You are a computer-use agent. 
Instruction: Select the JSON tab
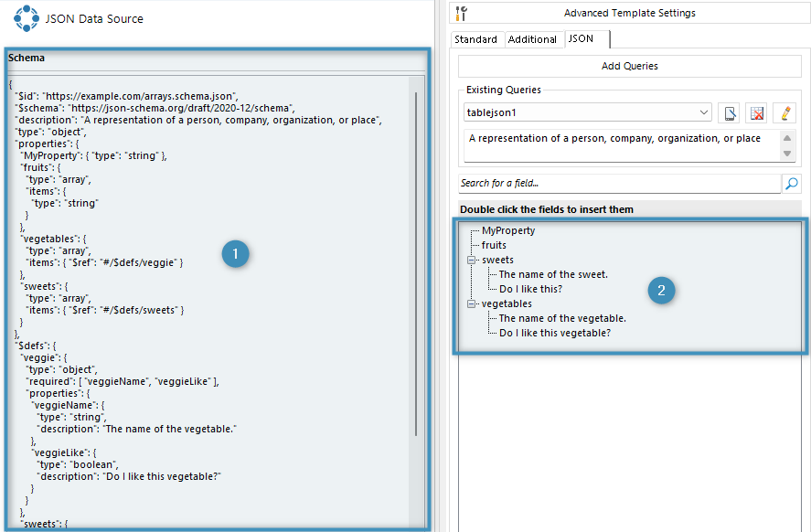click(581, 39)
